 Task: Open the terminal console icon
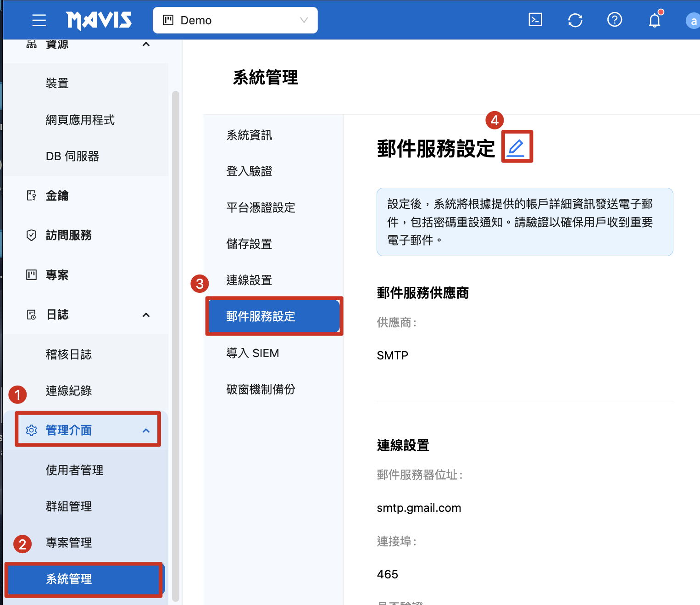tap(535, 20)
